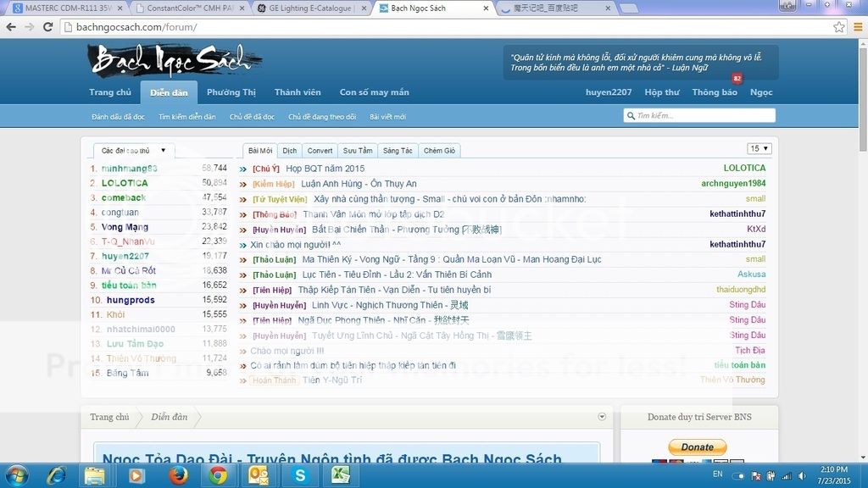Click breadcrumb collapse circle arrow icon
The width and height of the screenshot is (868, 488).
(x=602, y=417)
